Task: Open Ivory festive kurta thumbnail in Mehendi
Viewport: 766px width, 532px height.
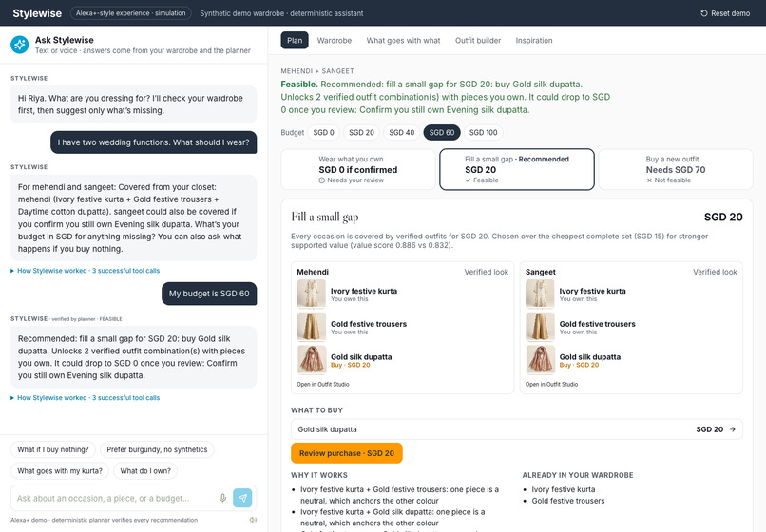Action: [311, 294]
